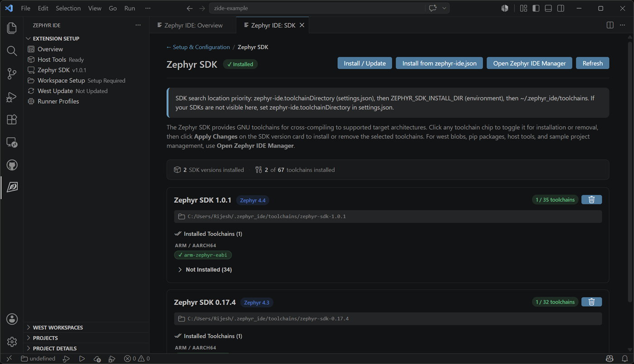The image size is (634, 364).
Task: Click the undefined project folder in status bar
Action: pos(38,359)
